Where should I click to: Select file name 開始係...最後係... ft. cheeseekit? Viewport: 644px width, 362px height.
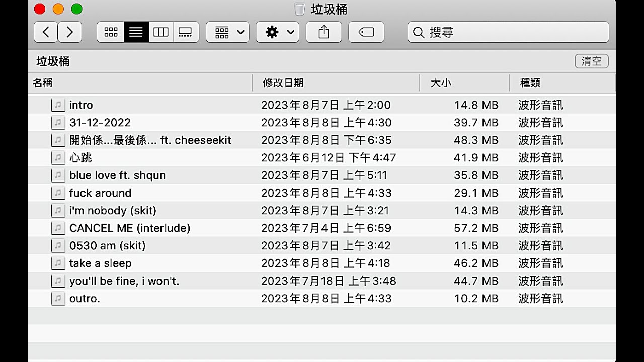(150, 140)
